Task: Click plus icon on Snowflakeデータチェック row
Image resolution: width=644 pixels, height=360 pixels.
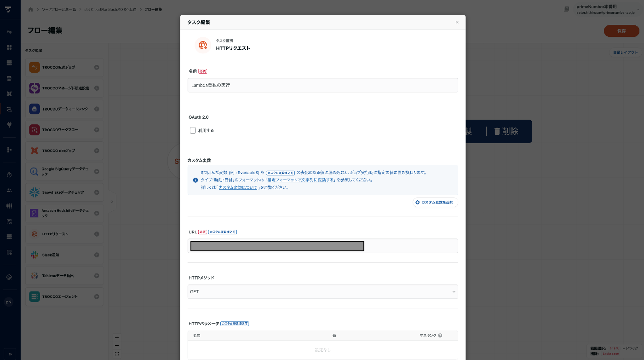Action: coord(97,192)
